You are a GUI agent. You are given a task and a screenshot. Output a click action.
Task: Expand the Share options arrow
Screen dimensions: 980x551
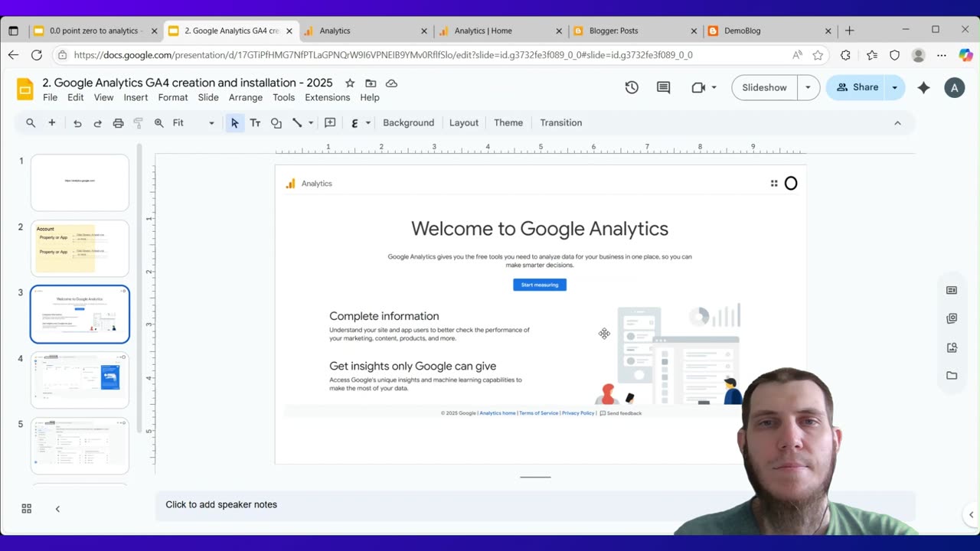point(894,87)
